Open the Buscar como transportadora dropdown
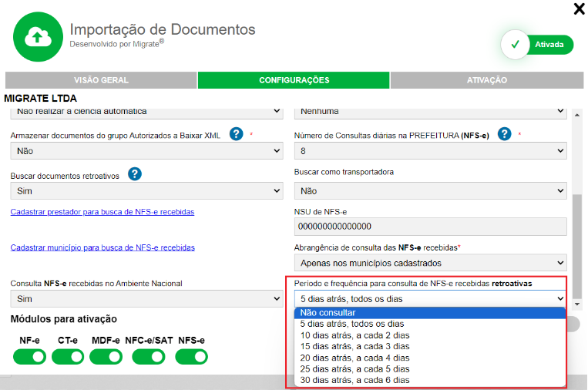Image resolution: width=588 pixels, height=390 pixels. 430,190
